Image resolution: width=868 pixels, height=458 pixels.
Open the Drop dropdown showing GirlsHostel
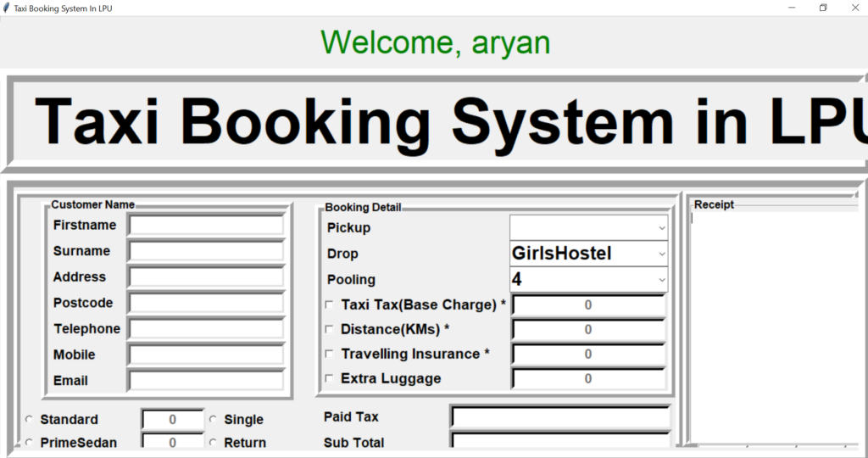click(x=588, y=254)
